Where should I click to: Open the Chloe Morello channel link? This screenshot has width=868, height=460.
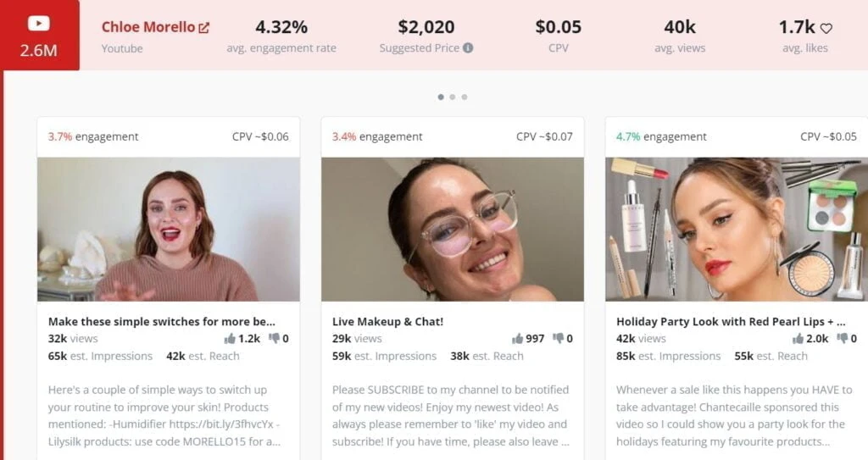148,27
